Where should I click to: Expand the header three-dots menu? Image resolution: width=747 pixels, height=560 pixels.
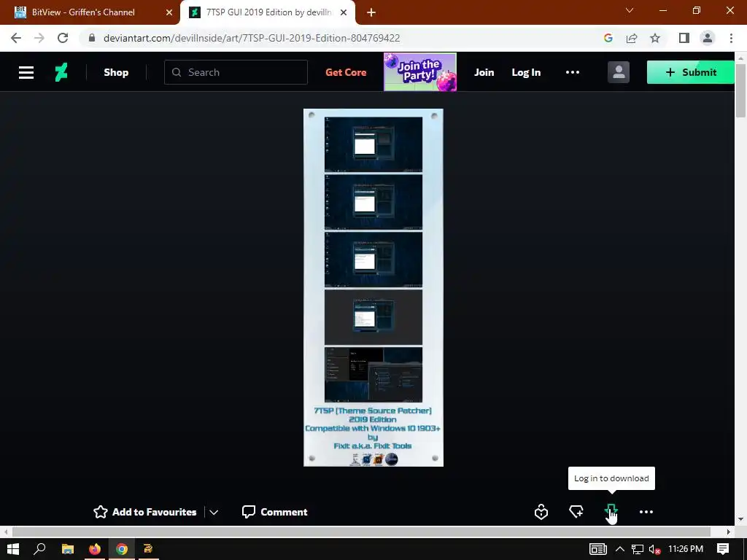tap(573, 72)
